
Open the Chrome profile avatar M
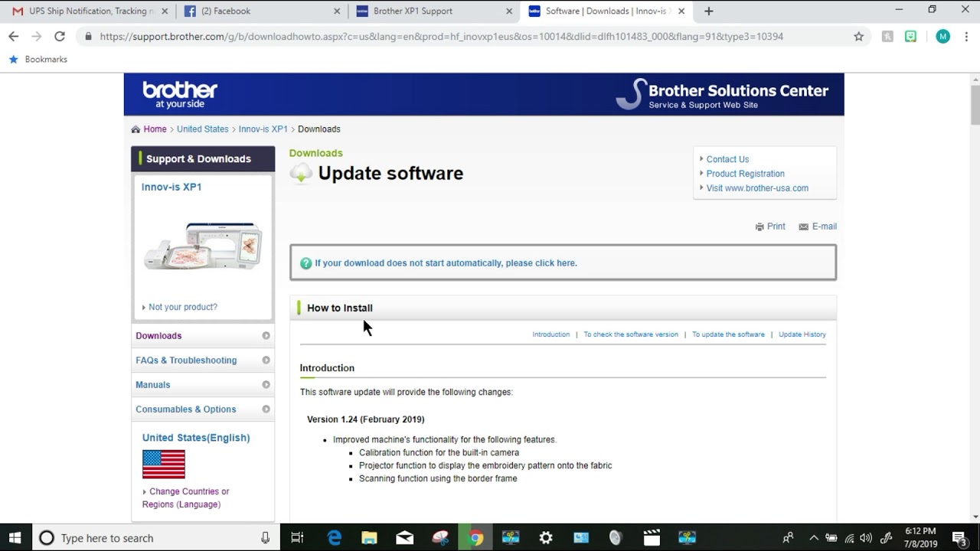tap(942, 36)
